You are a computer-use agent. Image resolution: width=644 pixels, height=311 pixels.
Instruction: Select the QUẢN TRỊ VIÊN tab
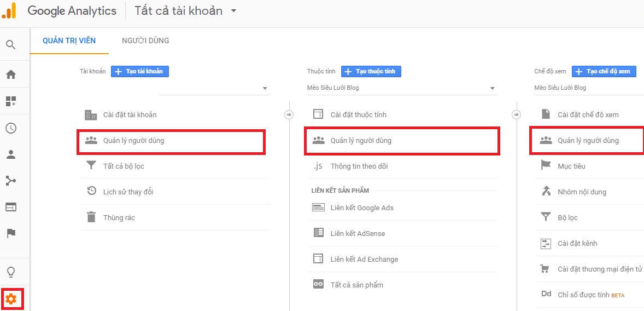pos(69,41)
